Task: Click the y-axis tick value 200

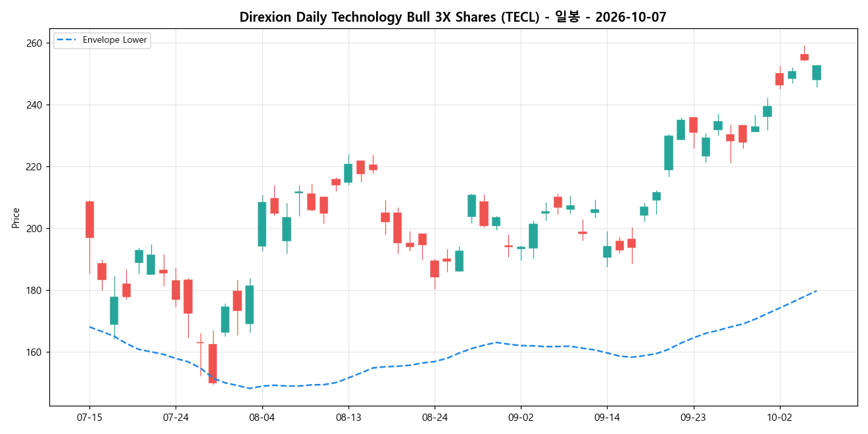Action: pyautogui.click(x=35, y=229)
